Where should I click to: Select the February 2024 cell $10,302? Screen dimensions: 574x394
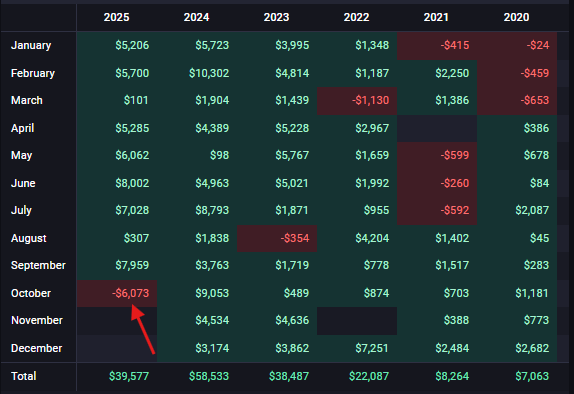click(197, 73)
